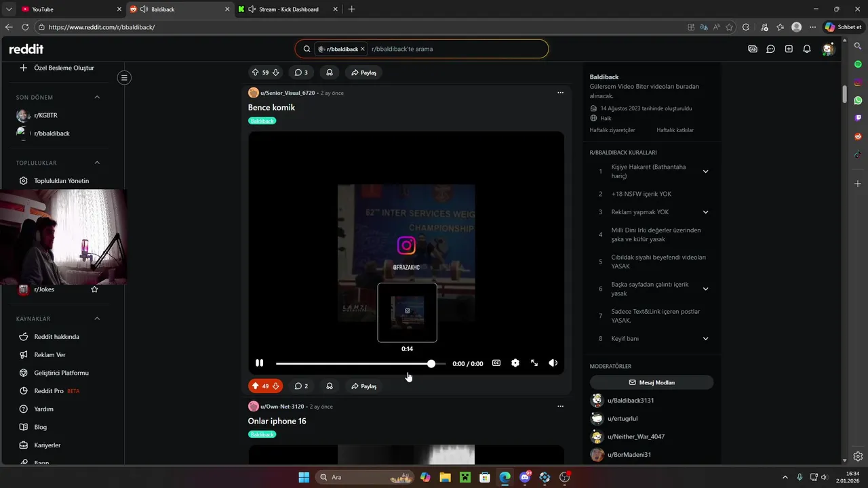Toggle closed captions on the video
This screenshot has height=488, width=868.
(x=496, y=363)
